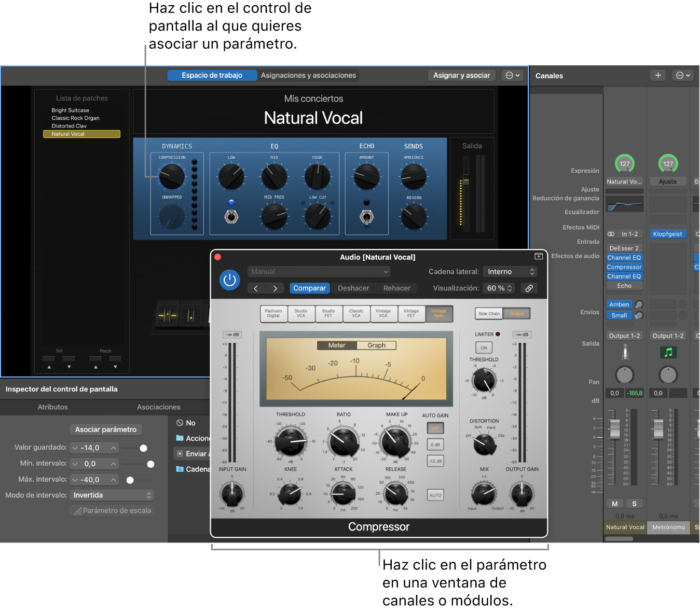Screen dimensions: 700x614
Task: Click the link icon in plug-in header
Action: [529, 288]
